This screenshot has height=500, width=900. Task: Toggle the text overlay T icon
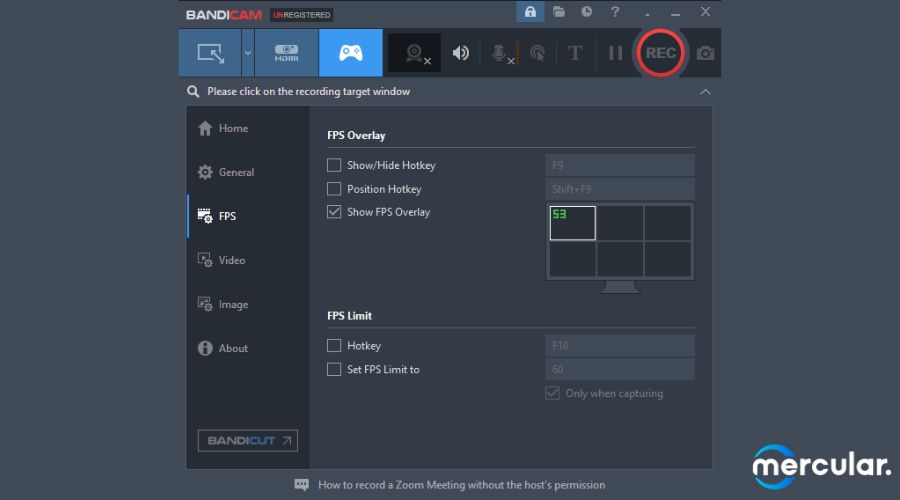[575, 53]
